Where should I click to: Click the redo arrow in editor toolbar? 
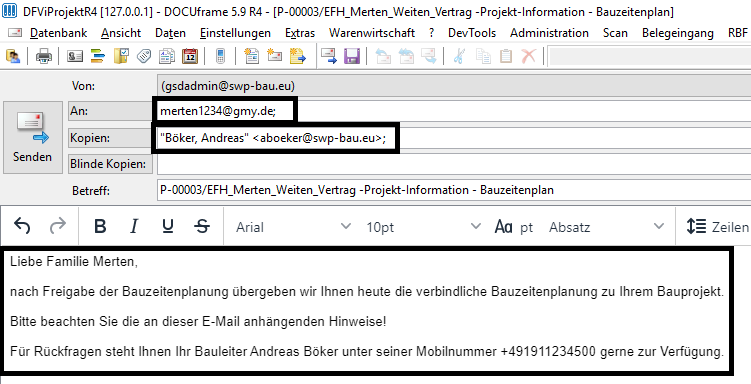[x=58, y=226]
